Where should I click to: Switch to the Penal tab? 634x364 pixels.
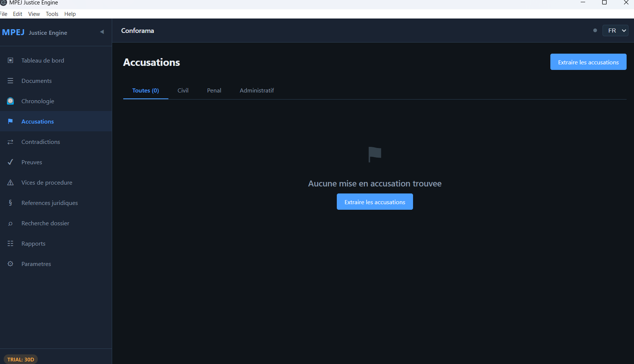pos(214,91)
